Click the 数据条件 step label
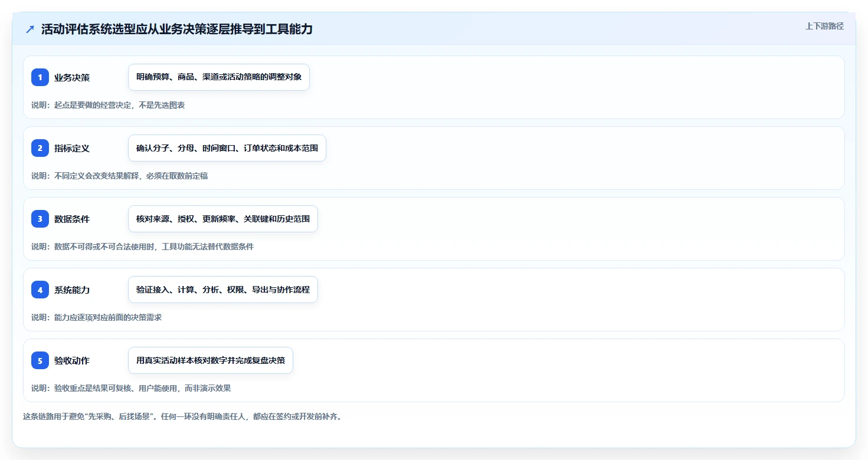The width and height of the screenshot is (868, 460). click(72, 219)
